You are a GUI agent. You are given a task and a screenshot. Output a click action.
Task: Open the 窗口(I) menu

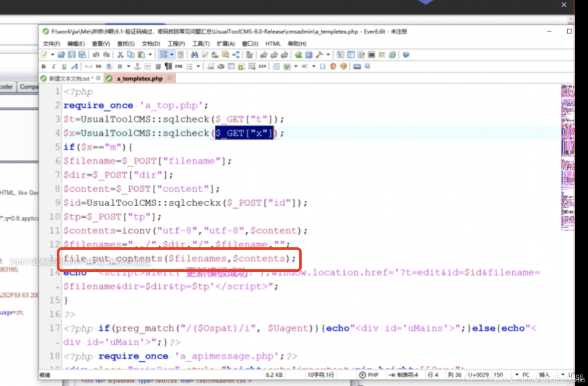pos(250,43)
